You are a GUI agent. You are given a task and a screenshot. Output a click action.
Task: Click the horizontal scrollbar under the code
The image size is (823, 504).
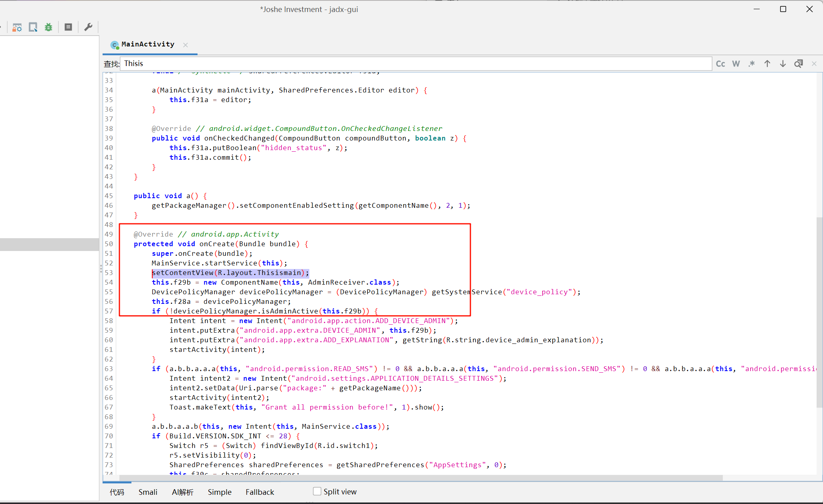[x=421, y=478]
